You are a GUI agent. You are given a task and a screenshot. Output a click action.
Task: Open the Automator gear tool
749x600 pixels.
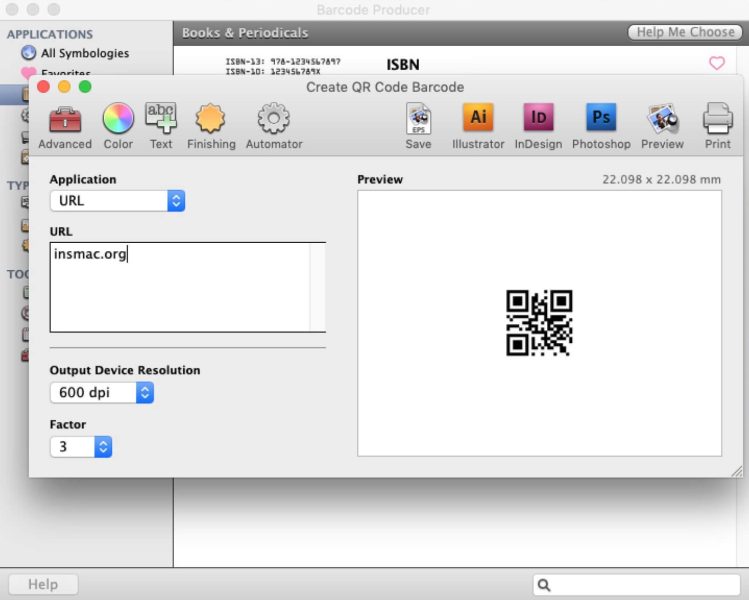pos(274,127)
